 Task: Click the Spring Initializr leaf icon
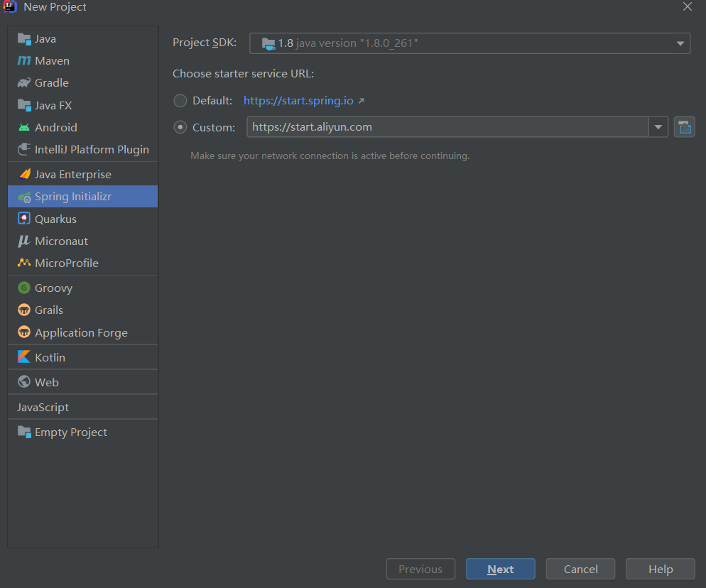(24, 197)
